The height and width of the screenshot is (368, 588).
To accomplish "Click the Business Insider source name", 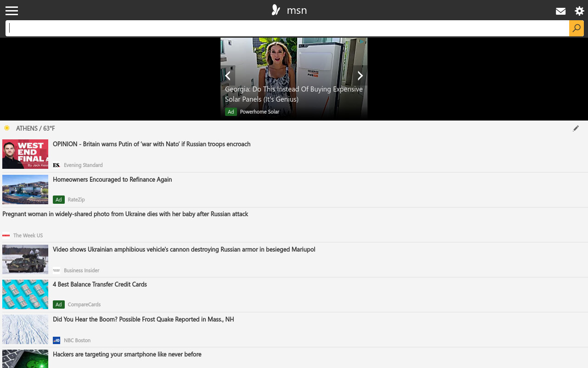I will (82, 270).
